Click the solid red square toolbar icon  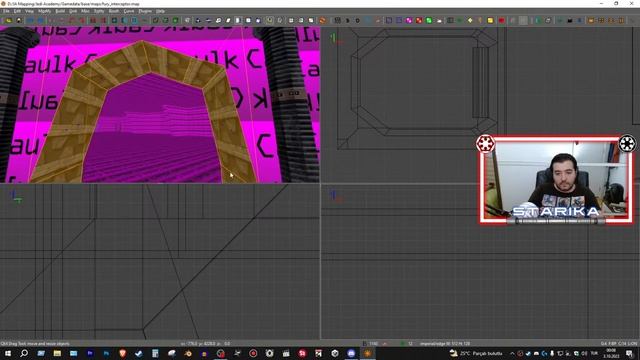pos(502,20)
